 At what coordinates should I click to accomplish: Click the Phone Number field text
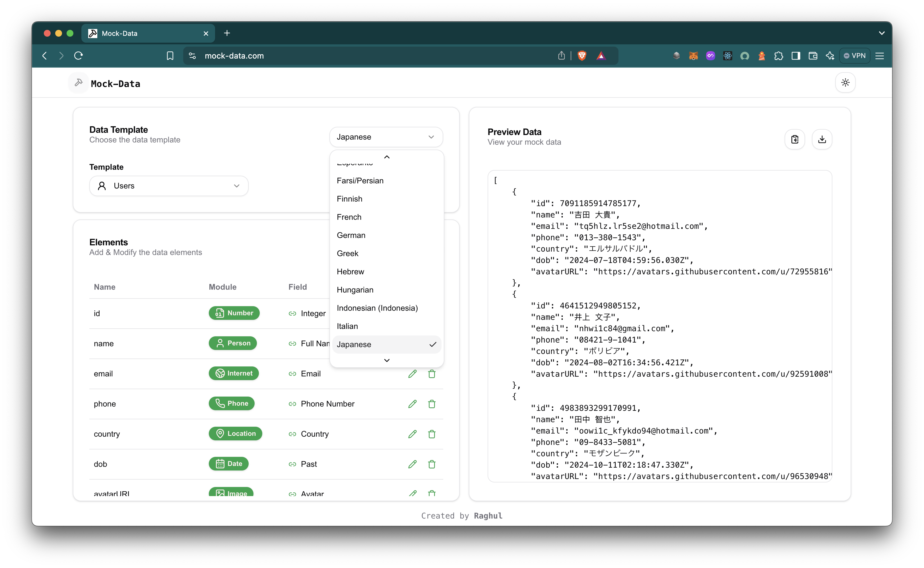coord(327,404)
